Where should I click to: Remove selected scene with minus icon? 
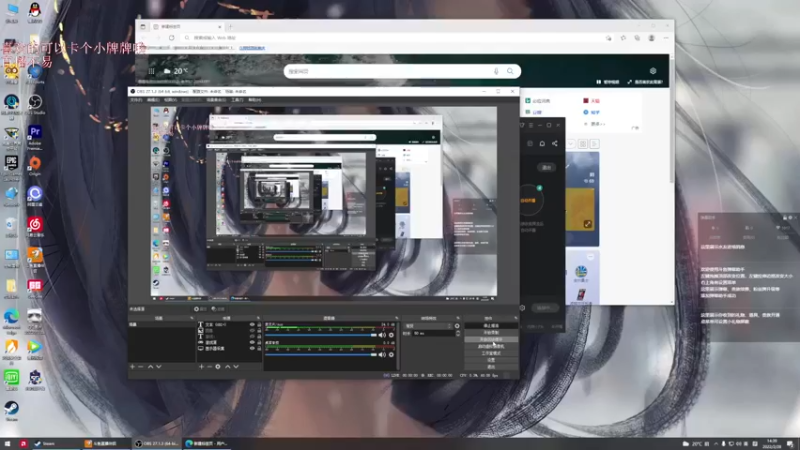tap(141, 367)
